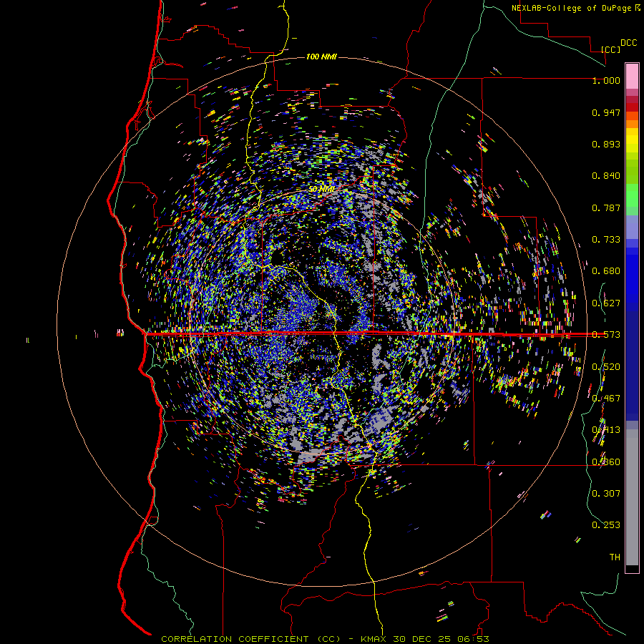Select the 0.840 scale value
This screenshot has height=644, width=644.
coord(606,176)
